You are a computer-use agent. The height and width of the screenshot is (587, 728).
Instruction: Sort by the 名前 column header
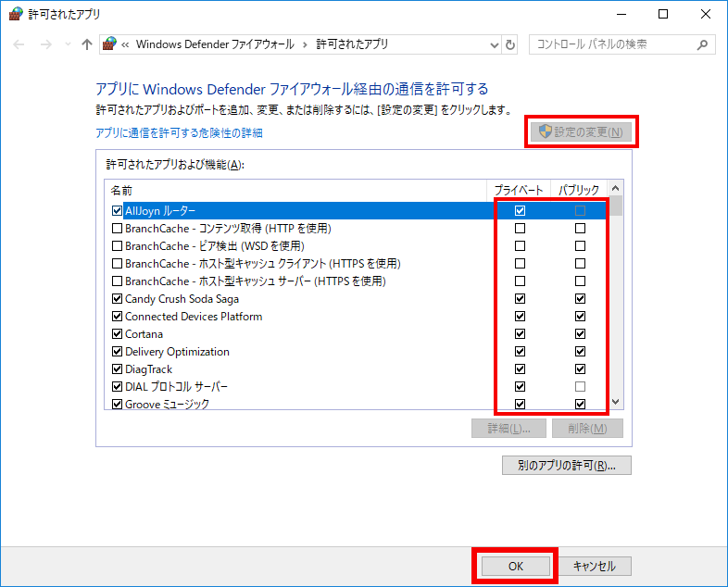click(x=295, y=190)
